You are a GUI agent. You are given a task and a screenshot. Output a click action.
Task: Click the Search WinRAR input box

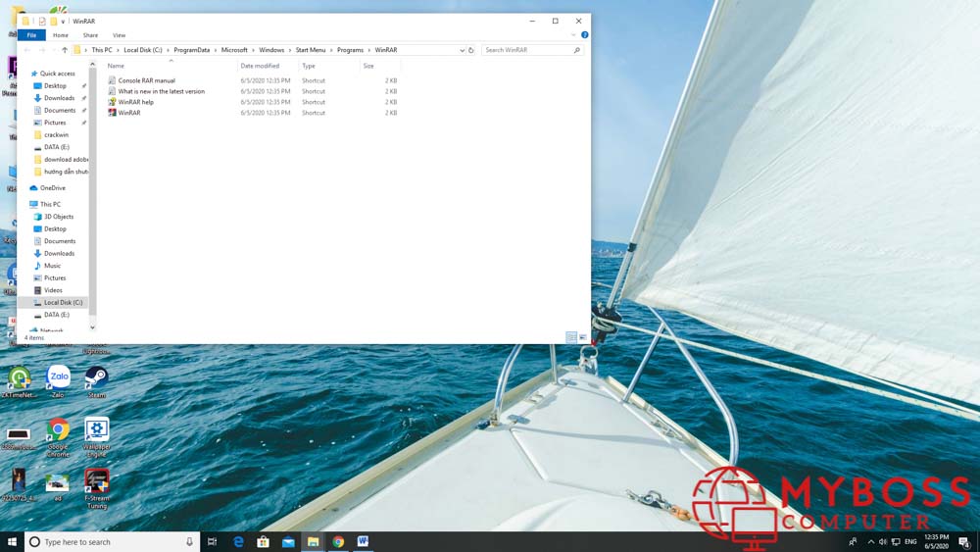[527, 50]
